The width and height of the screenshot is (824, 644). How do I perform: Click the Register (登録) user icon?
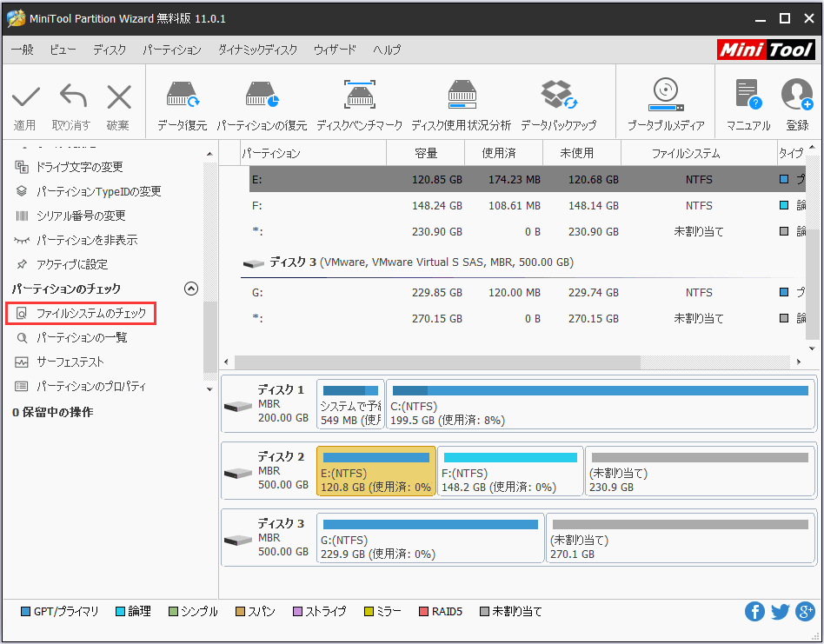pyautogui.click(x=797, y=95)
